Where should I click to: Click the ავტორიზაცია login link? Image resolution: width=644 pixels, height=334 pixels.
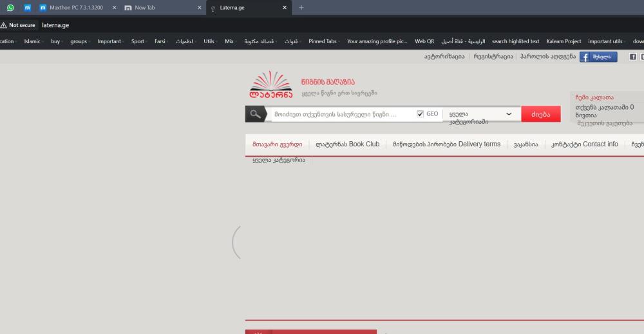click(444, 57)
